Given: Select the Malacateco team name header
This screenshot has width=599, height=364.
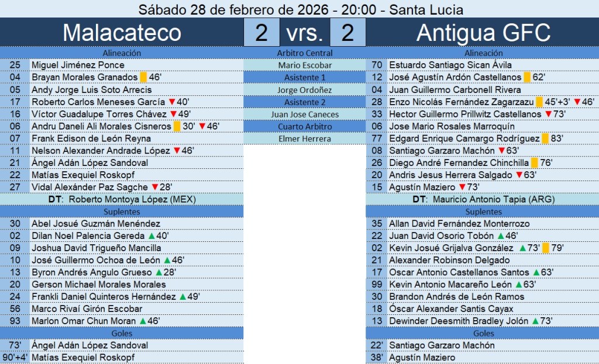Looking at the screenshot, I should pos(122,33).
